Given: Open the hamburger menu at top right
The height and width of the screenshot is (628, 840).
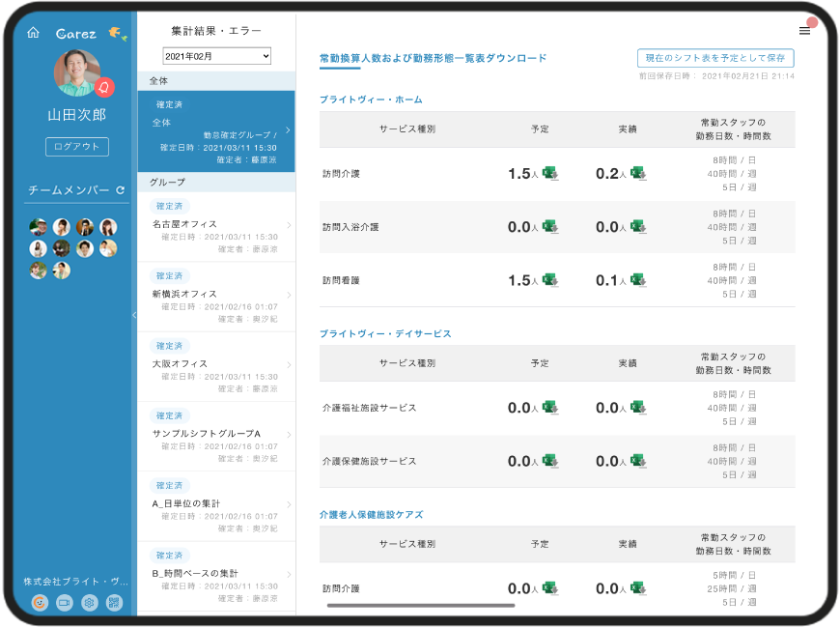Looking at the screenshot, I should click(804, 29).
